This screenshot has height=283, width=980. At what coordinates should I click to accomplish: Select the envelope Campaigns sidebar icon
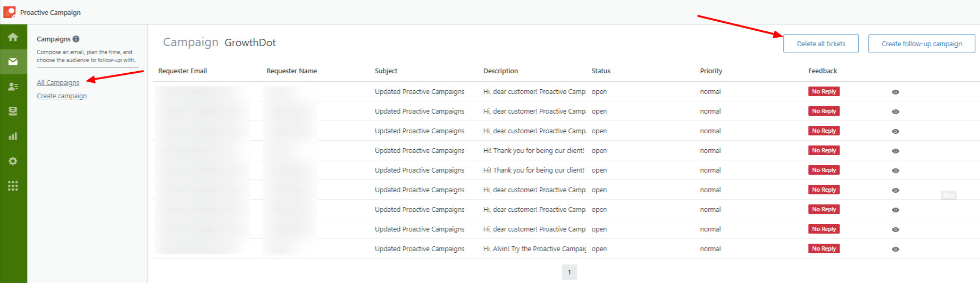(13, 62)
